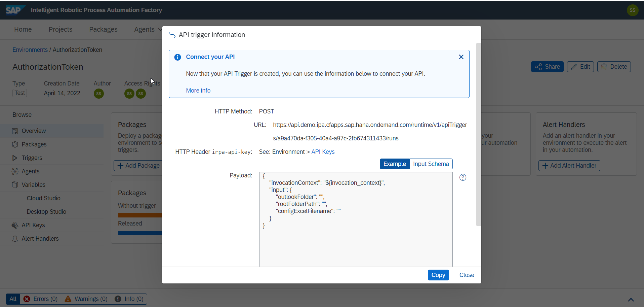
Task: Click the Triggers play icon in sidebar
Action: point(15,158)
